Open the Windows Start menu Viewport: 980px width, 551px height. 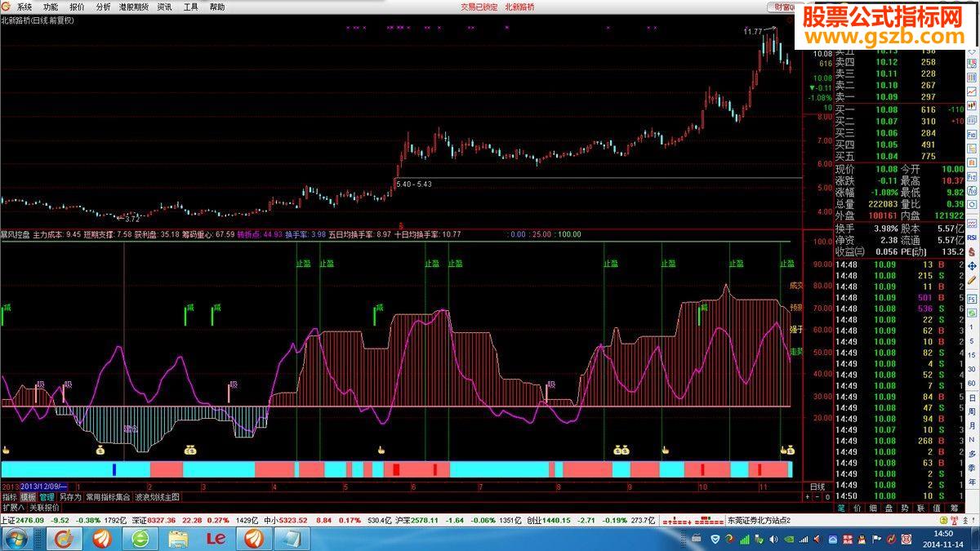tap(17, 539)
